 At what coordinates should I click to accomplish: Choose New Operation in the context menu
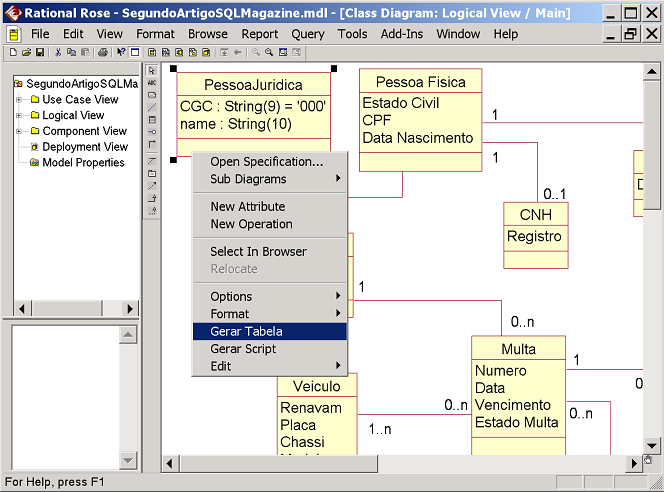coord(270,224)
